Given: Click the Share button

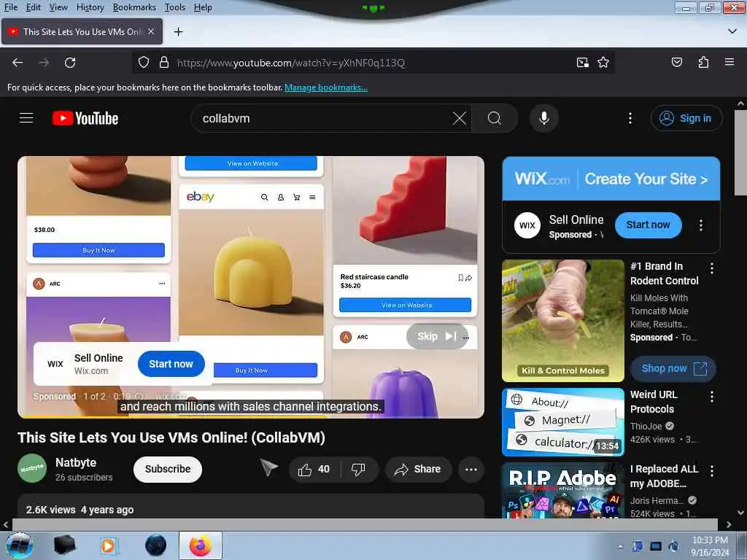Looking at the screenshot, I should tap(418, 470).
